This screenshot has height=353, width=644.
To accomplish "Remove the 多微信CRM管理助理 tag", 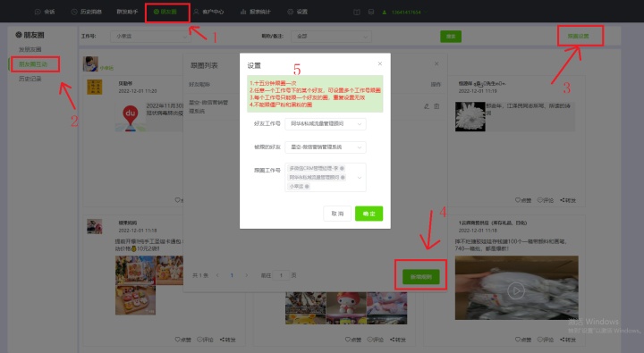I will [342, 168].
